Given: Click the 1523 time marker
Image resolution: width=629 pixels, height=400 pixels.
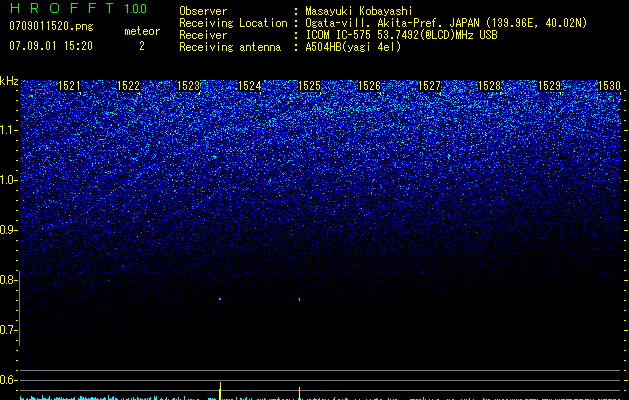Looking at the screenshot, I should 189,86.
